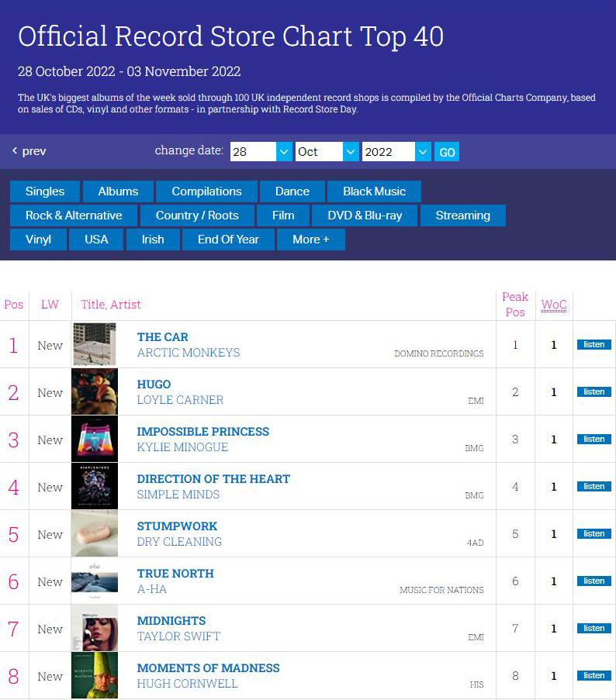Open DRY CLEANING artist link
This screenshot has width=616, height=700.
tap(179, 542)
